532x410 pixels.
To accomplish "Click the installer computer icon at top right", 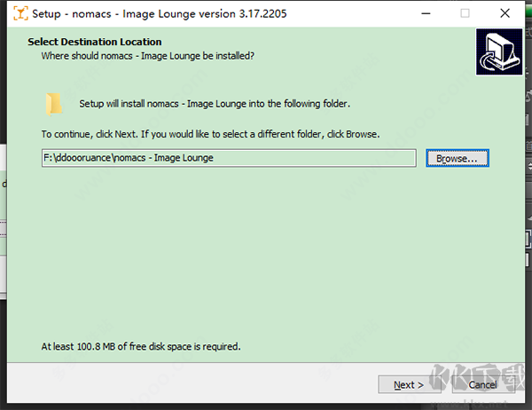I will click(x=499, y=51).
